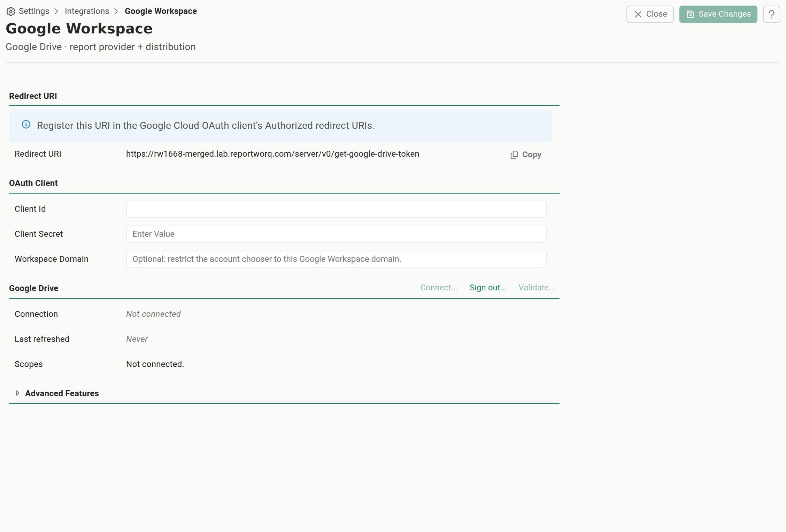786x532 pixels.
Task: Click the Client Secret label
Action: [39, 234]
